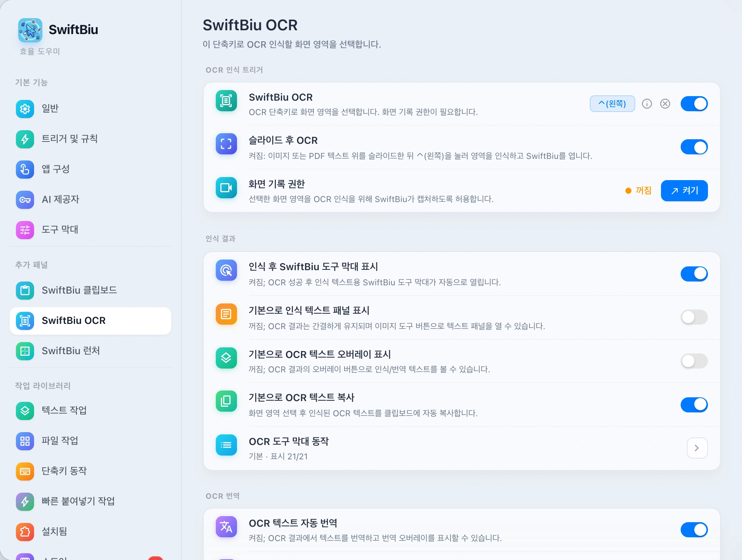Viewport: 742px width, 560px height.
Task: Click the 기본으로 OCR 텍스트 복사 copy icon
Action: [226, 401]
